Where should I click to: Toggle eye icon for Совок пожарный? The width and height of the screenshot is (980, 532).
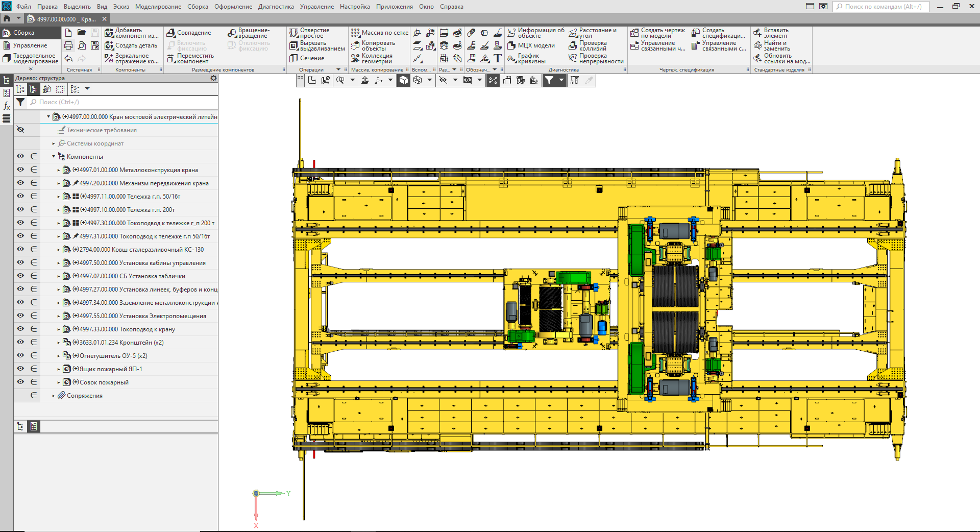20,382
